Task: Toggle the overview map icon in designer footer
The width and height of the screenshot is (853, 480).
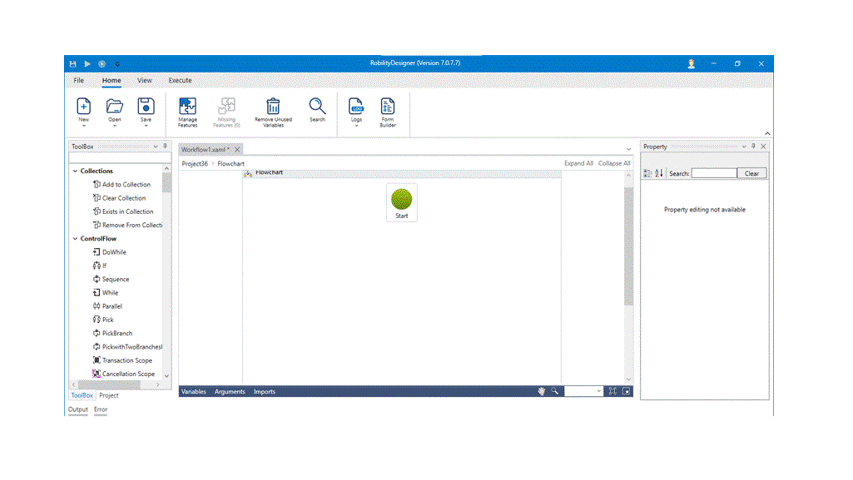Action: click(626, 391)
